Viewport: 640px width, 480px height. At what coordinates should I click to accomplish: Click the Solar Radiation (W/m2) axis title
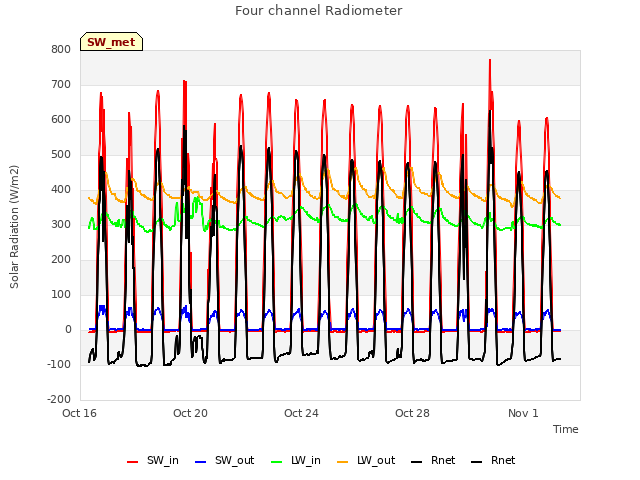pos(14,227)
